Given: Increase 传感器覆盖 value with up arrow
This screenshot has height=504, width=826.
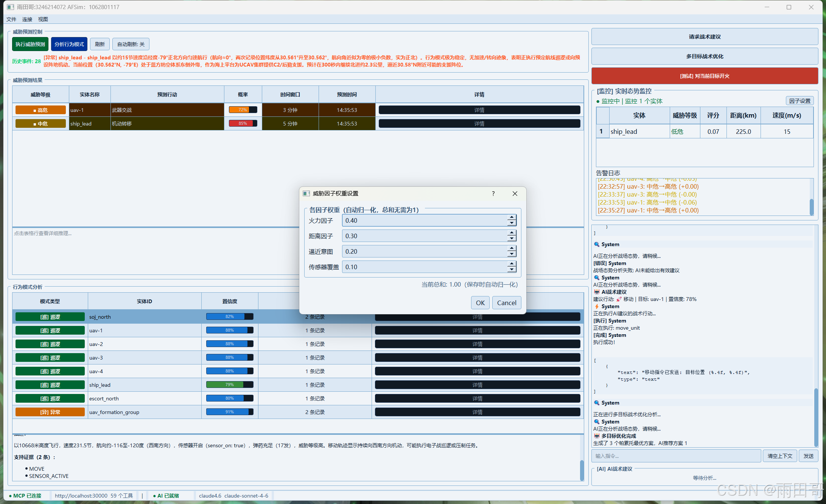Looking at the screenshot, I should 512,264.
